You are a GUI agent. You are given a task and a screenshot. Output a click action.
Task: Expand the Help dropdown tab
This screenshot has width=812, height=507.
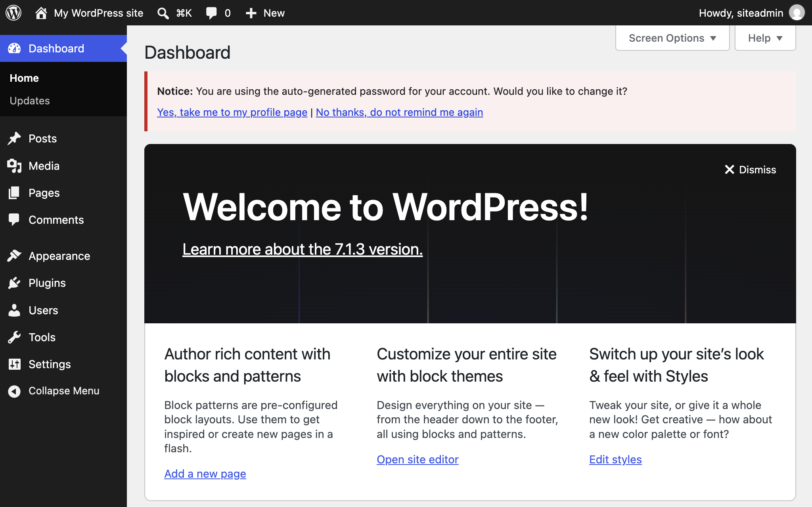765,38
